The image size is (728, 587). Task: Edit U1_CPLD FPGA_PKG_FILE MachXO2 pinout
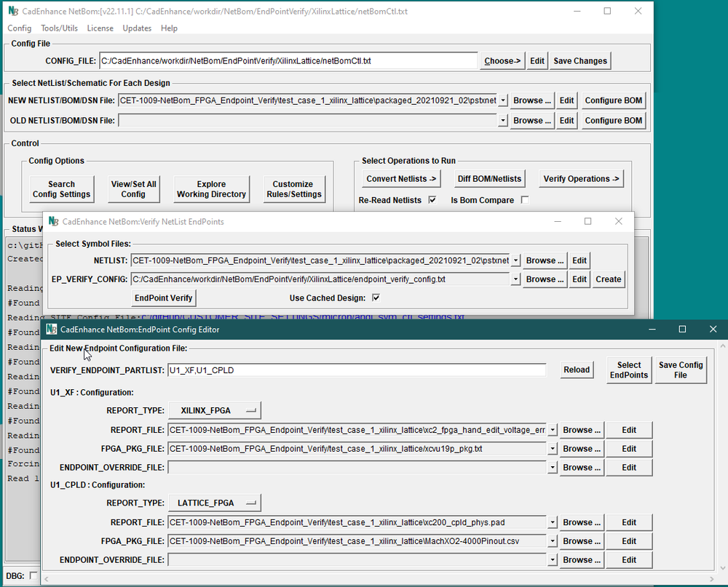tap(629, 541)
